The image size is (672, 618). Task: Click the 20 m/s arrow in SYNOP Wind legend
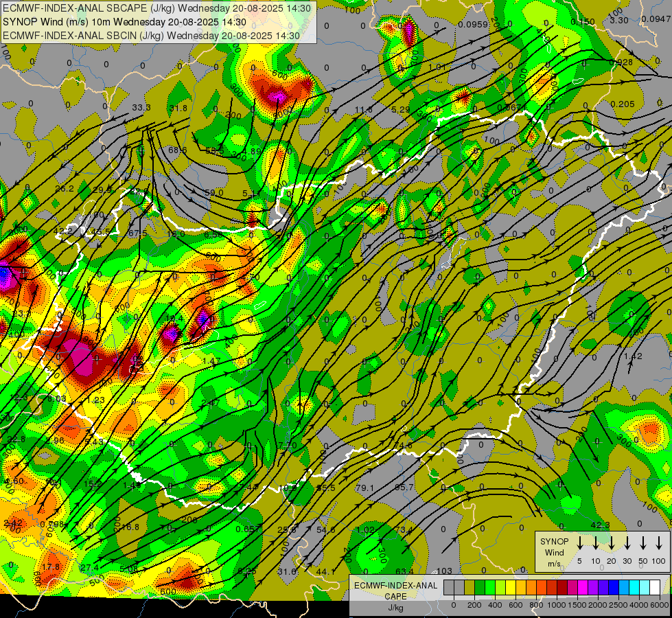pyautogui.click(x=611, y=543)
